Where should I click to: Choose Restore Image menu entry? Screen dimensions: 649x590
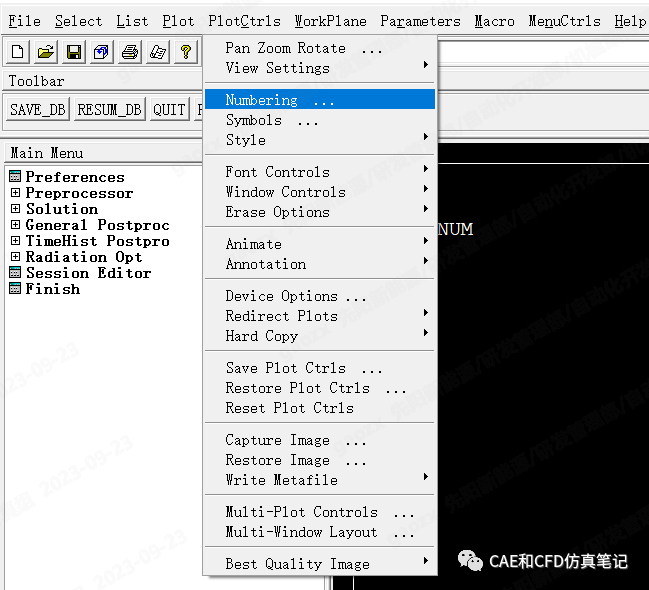[x=320, y=460]
